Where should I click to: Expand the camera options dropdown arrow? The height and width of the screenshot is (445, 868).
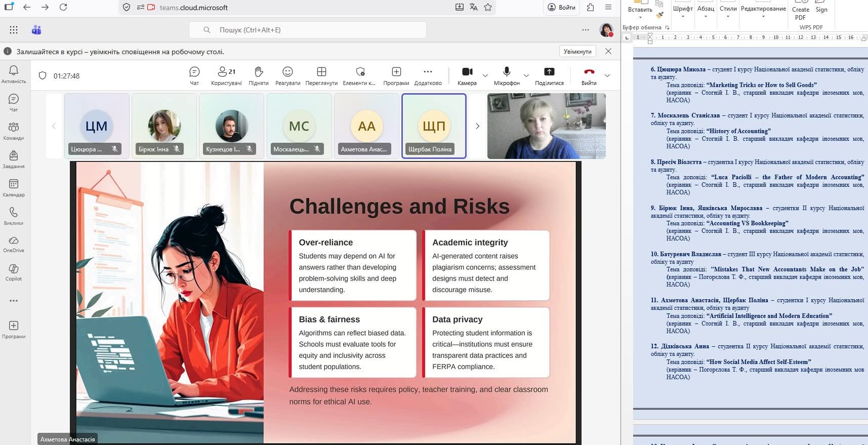(485, 76)
